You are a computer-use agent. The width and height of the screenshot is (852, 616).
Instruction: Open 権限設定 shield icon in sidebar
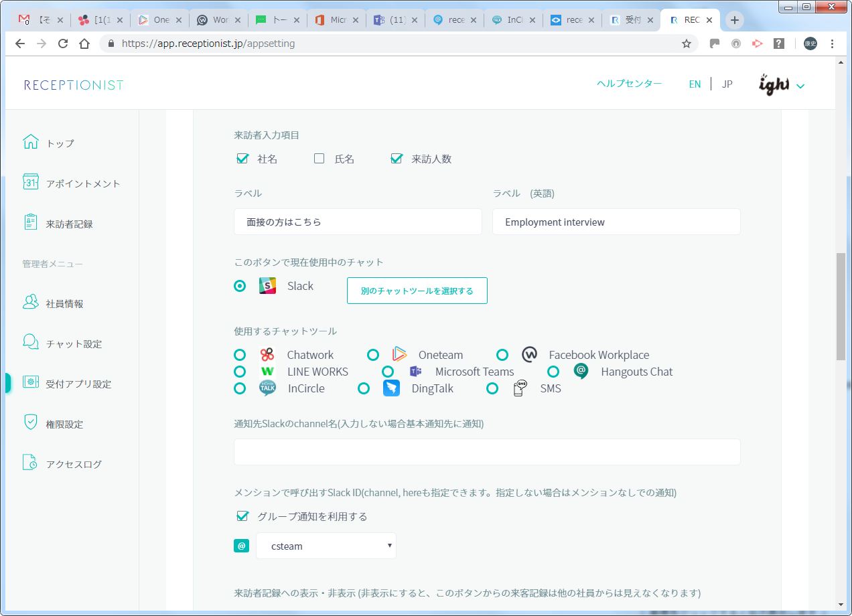coord(31,424)
